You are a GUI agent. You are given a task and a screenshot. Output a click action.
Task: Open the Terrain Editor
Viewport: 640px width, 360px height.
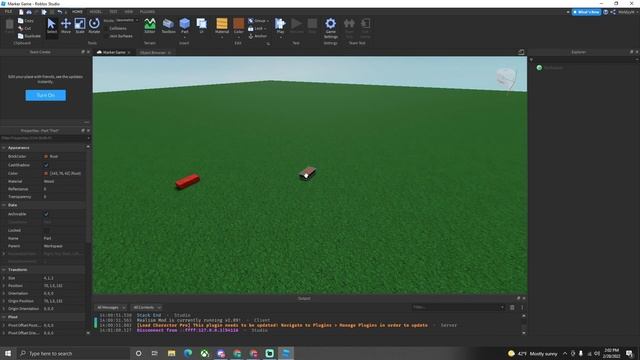pyautogui.click(x=150, y=26)
